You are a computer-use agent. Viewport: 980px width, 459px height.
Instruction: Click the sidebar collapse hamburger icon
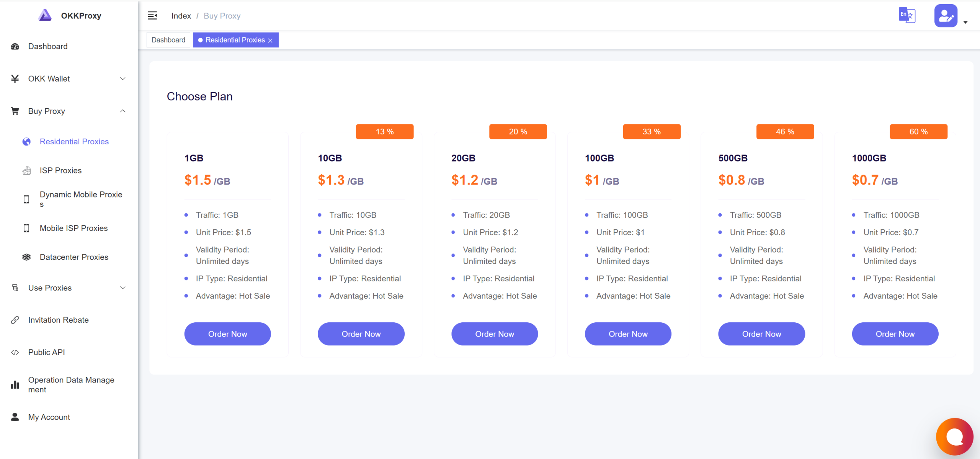pyautogui.click(x=152, y=16)
